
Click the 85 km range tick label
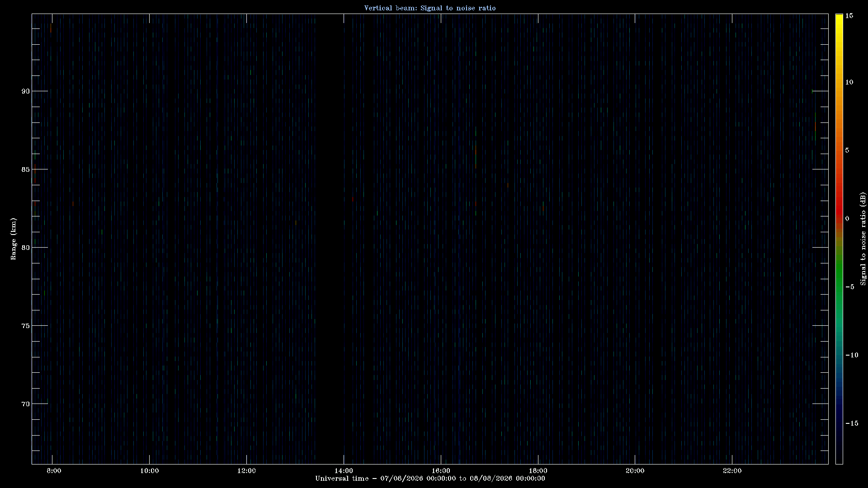25,169
